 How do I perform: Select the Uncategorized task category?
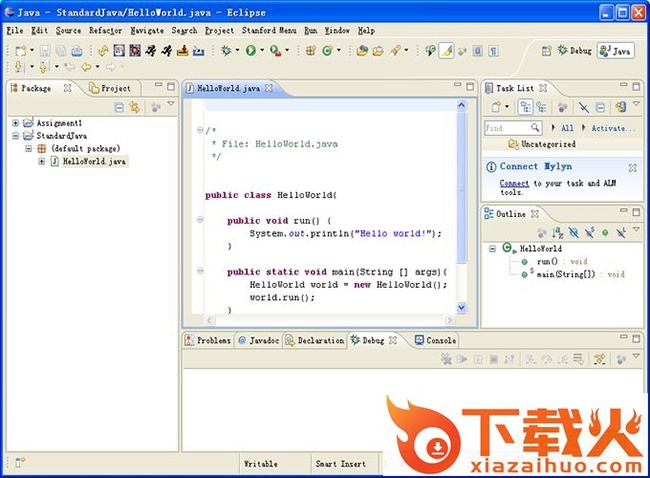(x=543, y=144)
